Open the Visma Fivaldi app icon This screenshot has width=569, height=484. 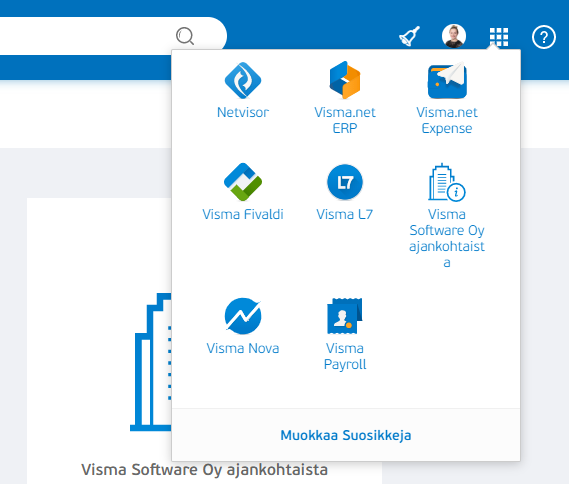[x=243, y=182]
